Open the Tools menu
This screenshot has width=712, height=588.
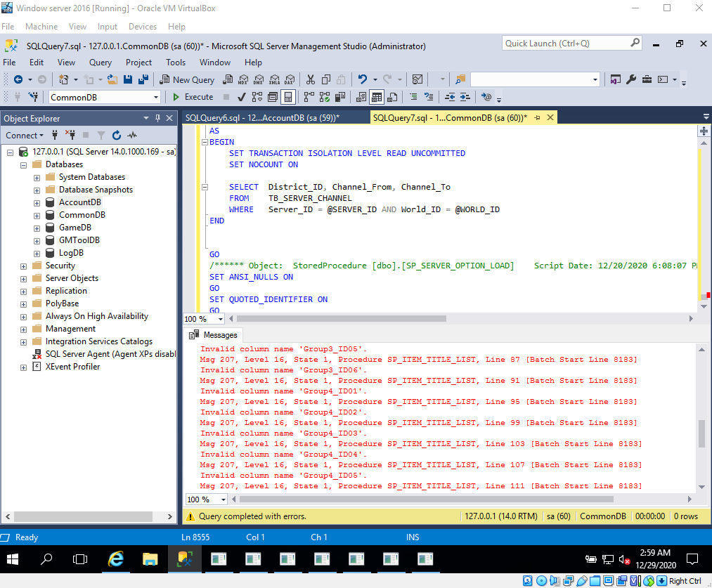pyautogui.click(x=175, y=63)
